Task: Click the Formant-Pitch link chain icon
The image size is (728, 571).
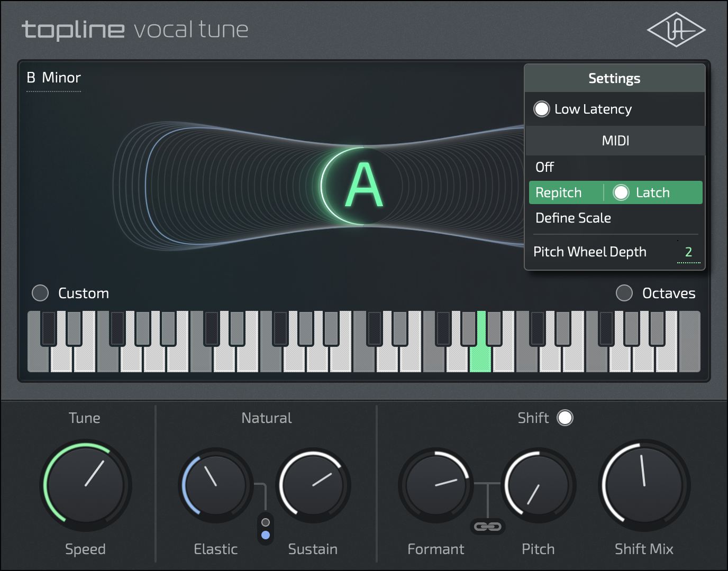Action: 487,527
